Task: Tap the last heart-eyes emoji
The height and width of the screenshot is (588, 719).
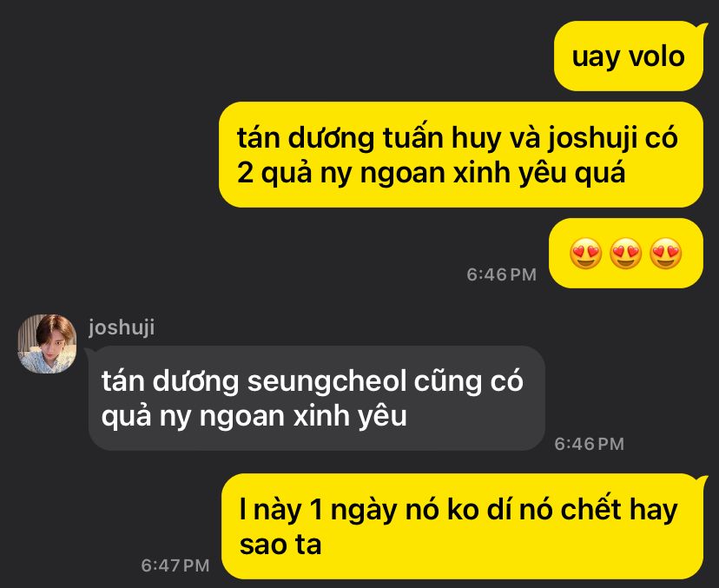Action: [x=666, y=254]
